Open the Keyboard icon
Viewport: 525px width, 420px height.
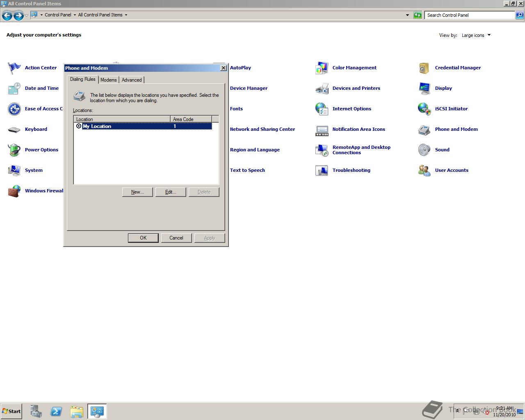[14, 130]
